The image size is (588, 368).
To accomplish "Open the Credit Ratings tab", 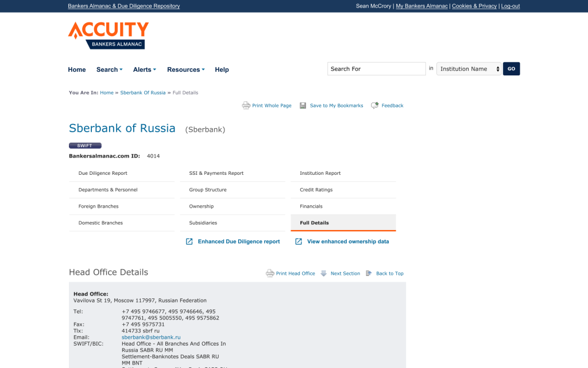I will 343,190.
